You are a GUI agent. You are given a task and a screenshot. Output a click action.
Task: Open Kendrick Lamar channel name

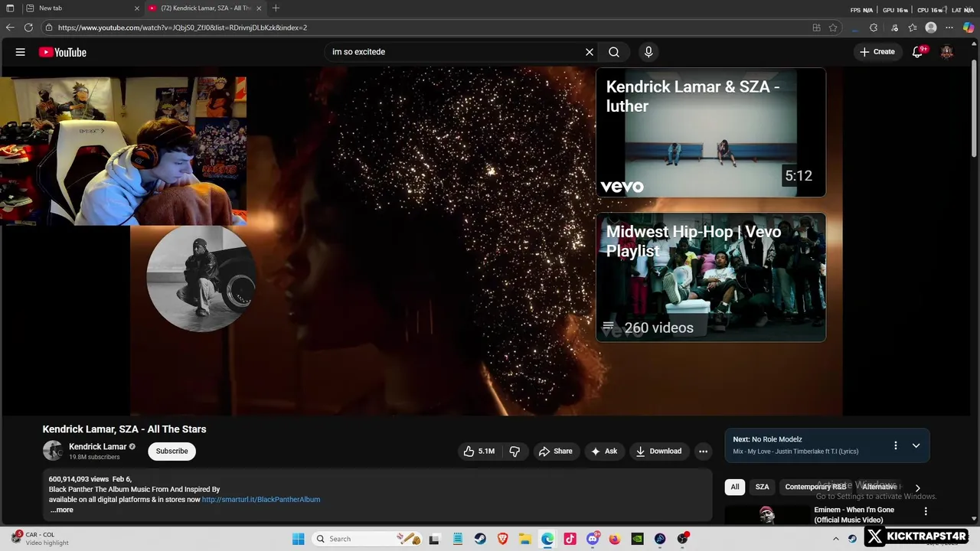coord(97,446)
